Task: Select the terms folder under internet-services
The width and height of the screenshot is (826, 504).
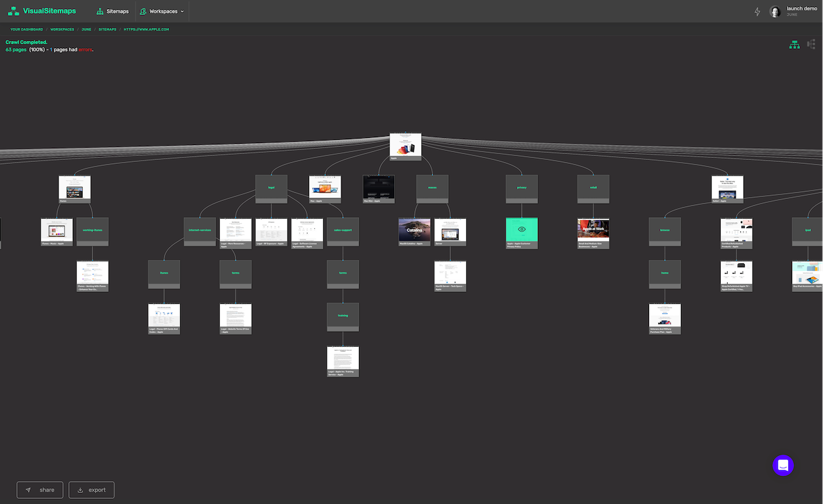Action: coord(235,275)
